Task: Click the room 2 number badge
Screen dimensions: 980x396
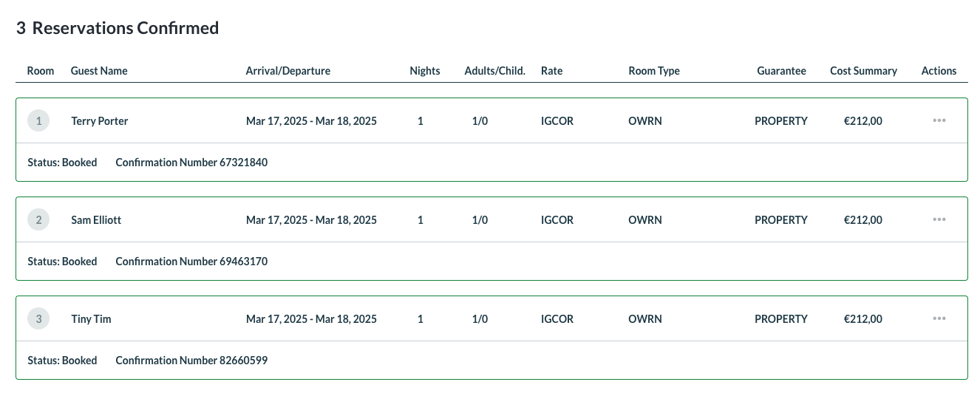Action: [38, 219]
